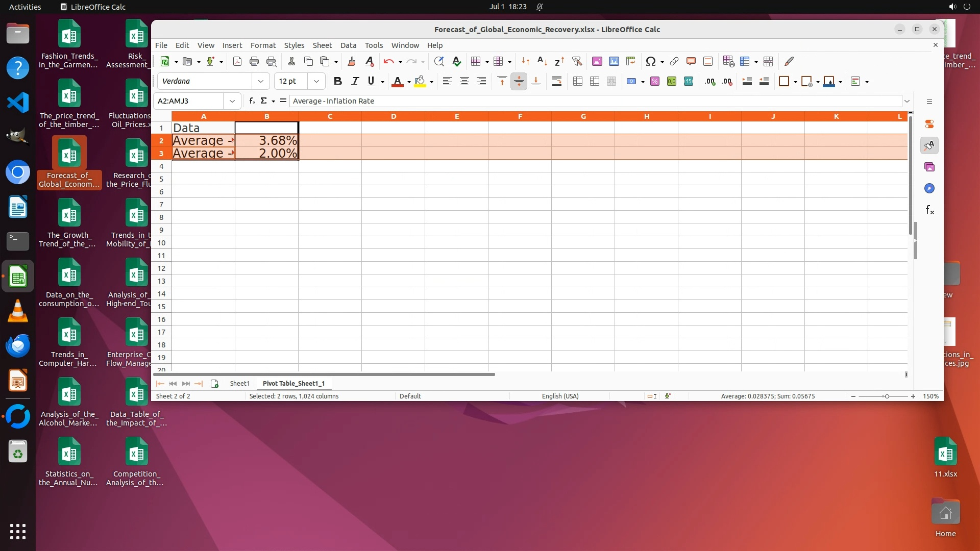The height and width of the screenshot is (551, 980).
Task: Expand the Name Box cell reference dropdown
Action: (x=232, y=101)
